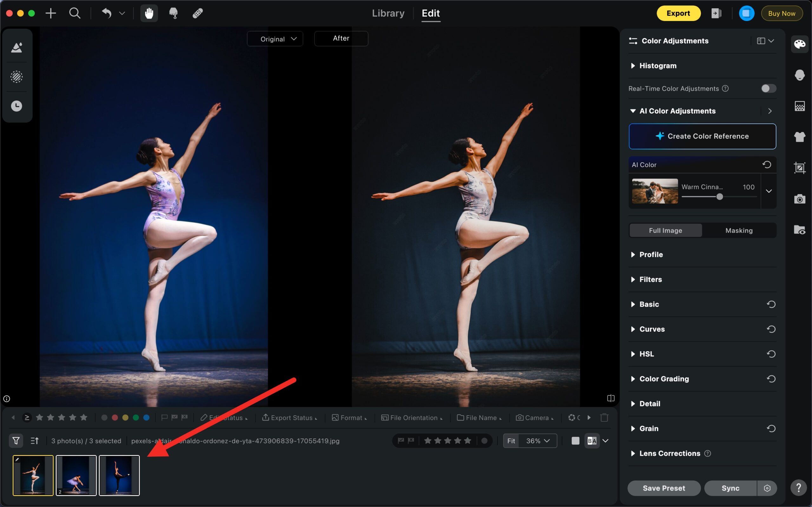Image resolution: width=812 pixels, height=507 pixels.
Task: Switch to the Library tab
Action: coord(388,13)
